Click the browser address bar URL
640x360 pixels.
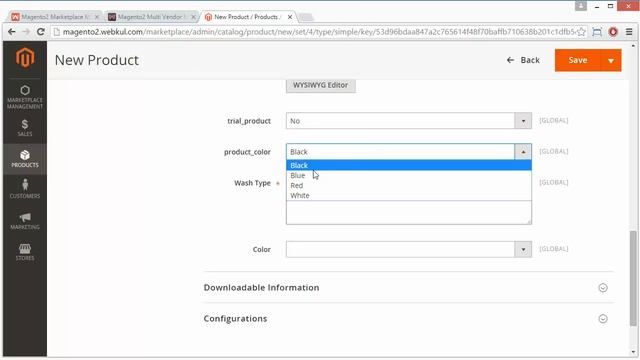point(318,32)
